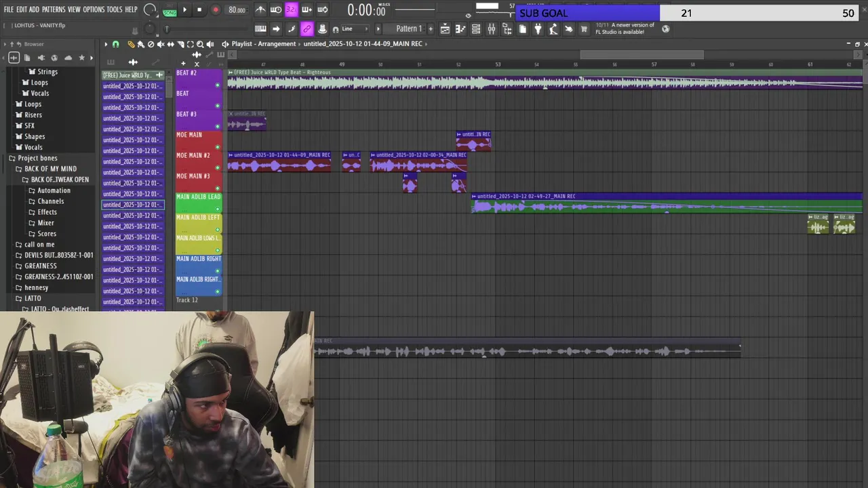Toggle wait for input before recording
The image size is (868, 488).
[x=276, y=9]
